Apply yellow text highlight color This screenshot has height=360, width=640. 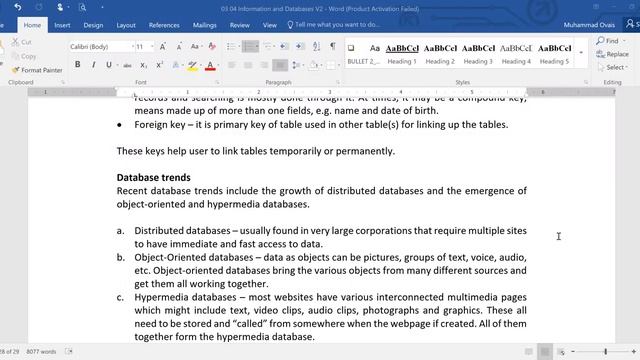pyautogui.click(x=192, y=65)
